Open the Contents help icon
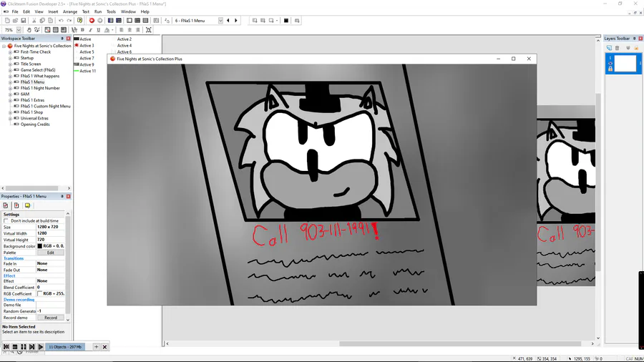 [79, 21]
